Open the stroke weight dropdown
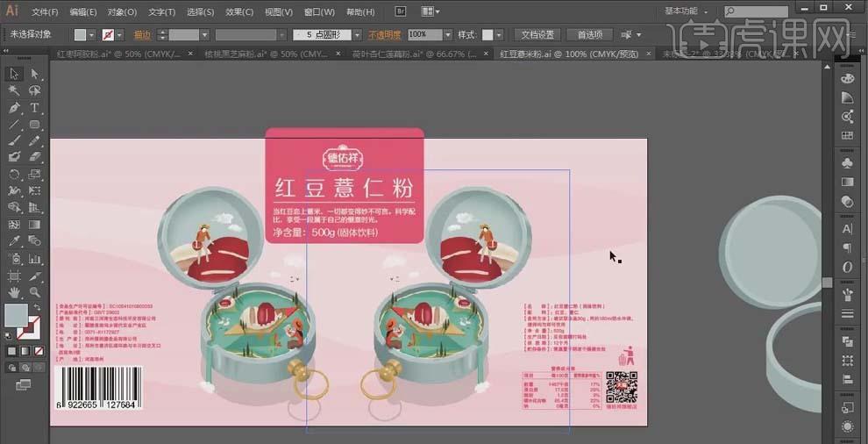Viewport: 868px width, 444px height. 205,34
